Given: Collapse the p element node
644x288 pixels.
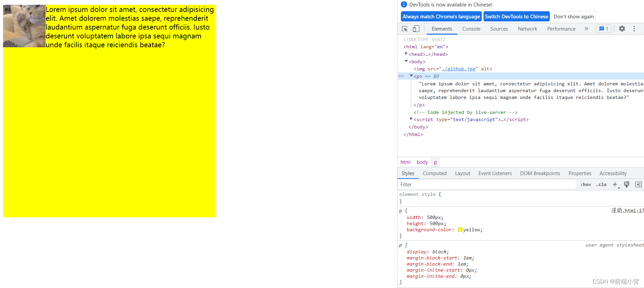Looking at the screenshot, I should click(411, 76).
